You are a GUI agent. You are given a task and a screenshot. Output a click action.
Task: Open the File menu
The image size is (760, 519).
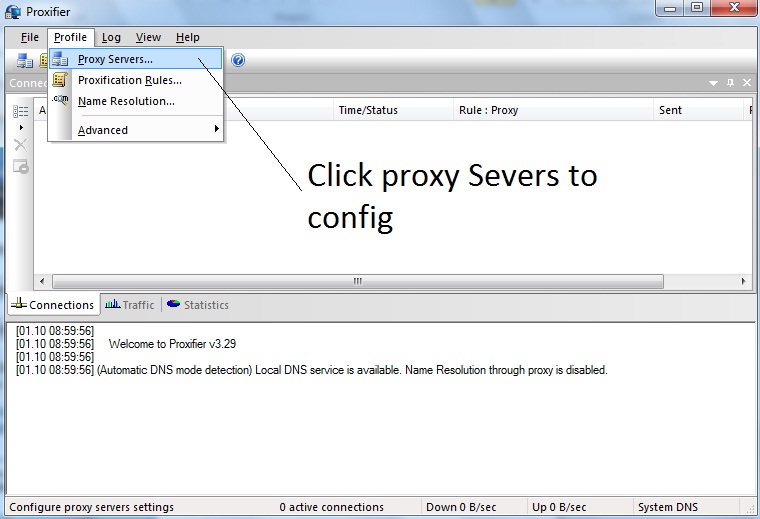pos(30,37)
